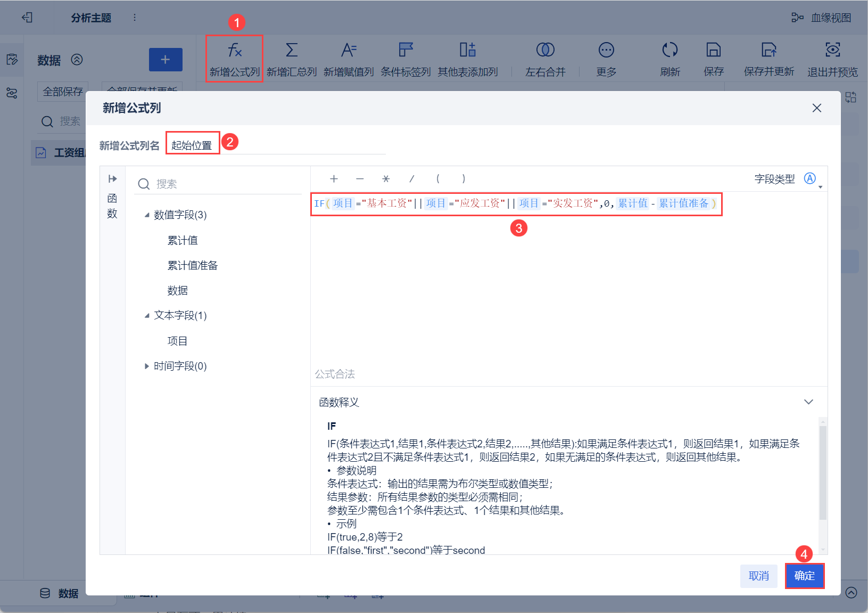Open the 新增汇总列 tool
The image size is (868, 613).
(x=291, y=59)
